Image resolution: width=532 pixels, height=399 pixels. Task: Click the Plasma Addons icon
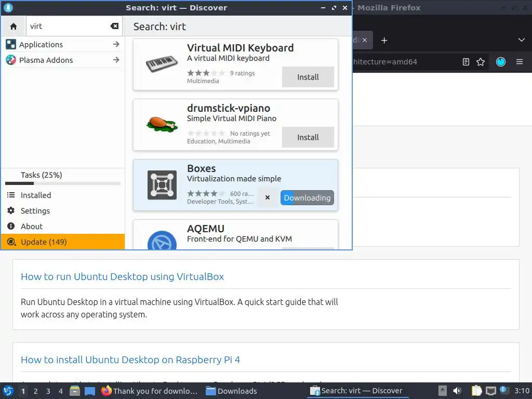tap(11, 60)
